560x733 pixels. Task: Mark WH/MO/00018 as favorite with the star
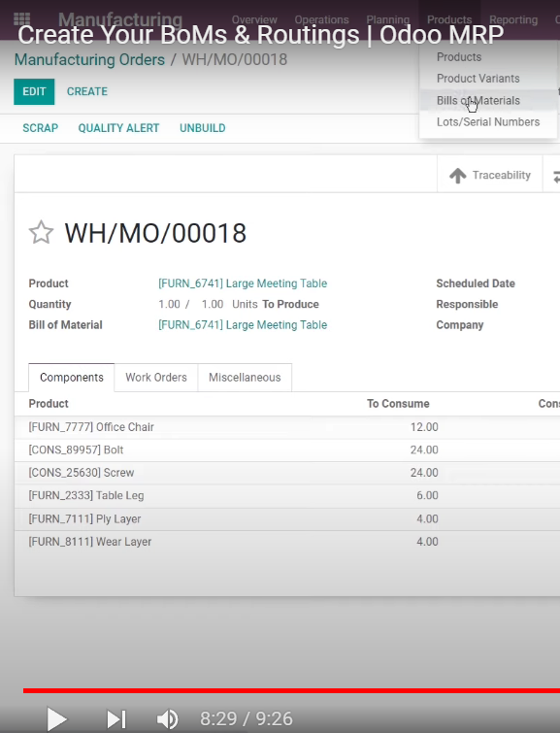41,232
